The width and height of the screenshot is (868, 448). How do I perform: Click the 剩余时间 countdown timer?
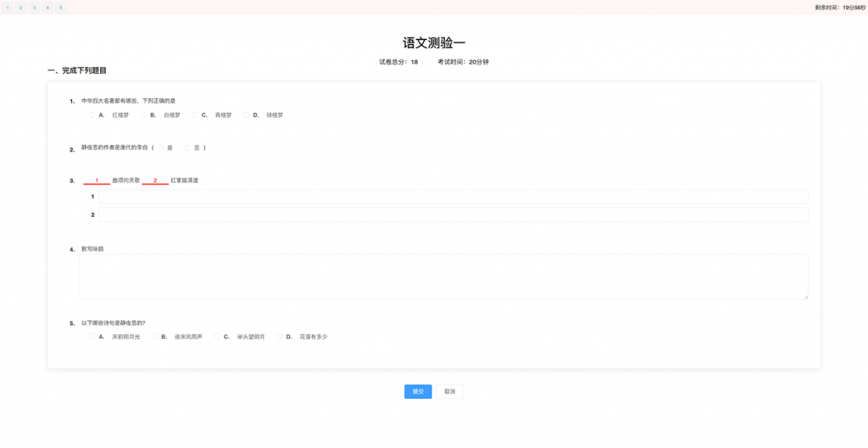coord(840,8)
